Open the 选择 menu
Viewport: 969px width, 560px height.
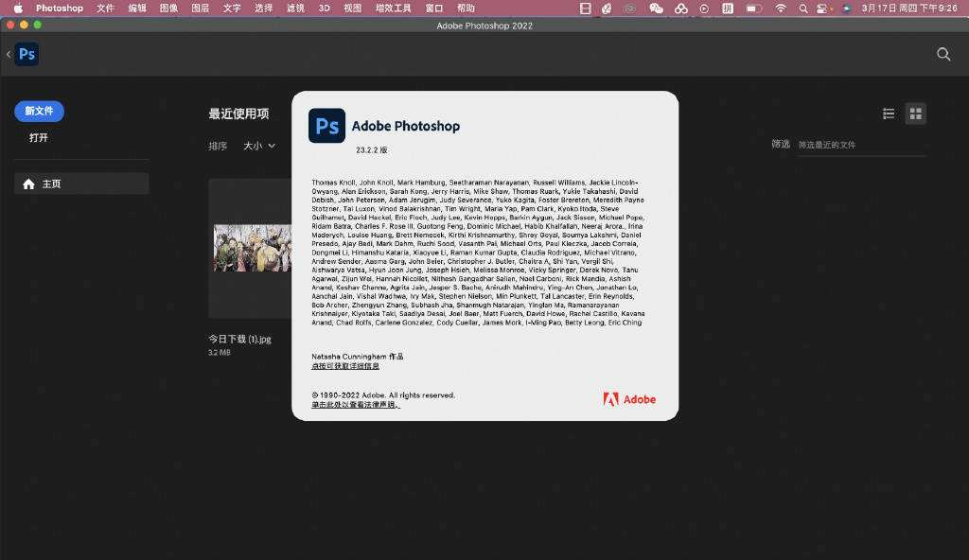pyautogui.click(x=264, y=8)
